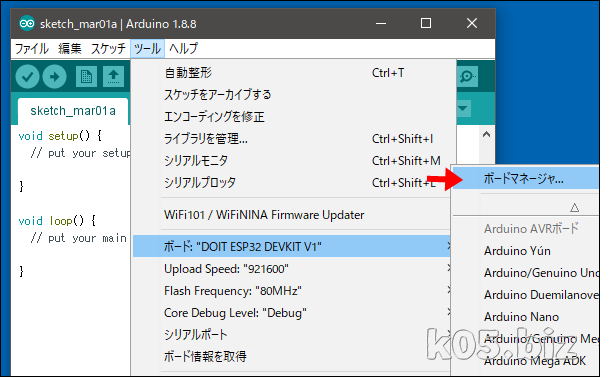Viewport: 600px width, 377px height.
Task: Select Arduino Duemilanove board
Action: tap(526, 295)
